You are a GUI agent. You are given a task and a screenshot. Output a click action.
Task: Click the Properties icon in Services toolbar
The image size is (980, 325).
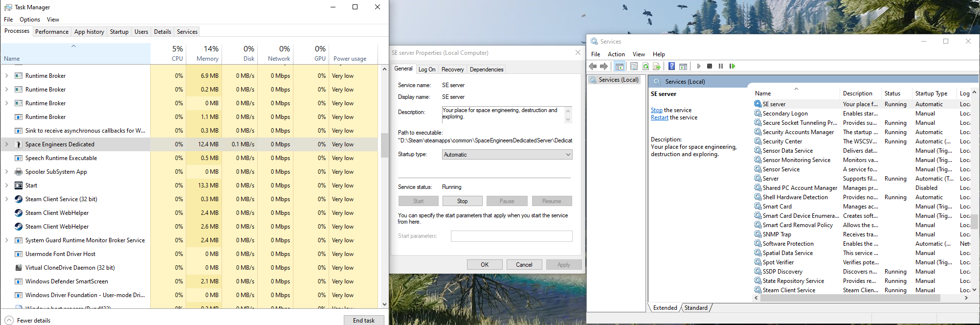point(634,66)
